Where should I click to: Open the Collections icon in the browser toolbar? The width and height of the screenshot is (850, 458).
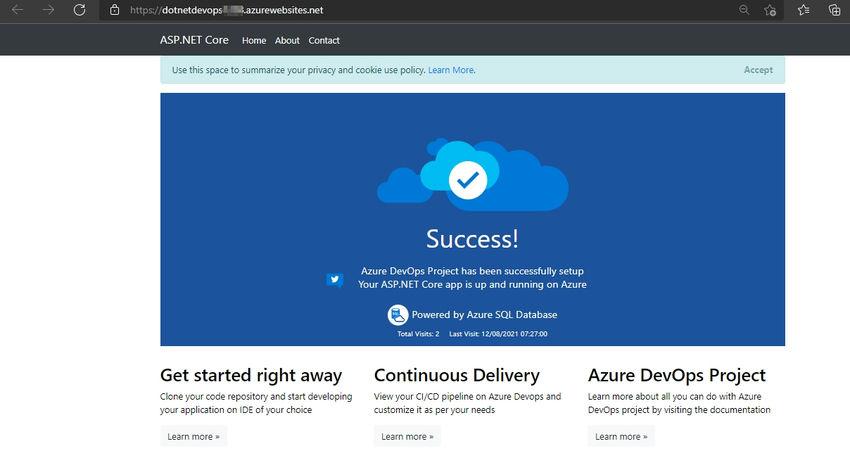[x=835, y=10]
